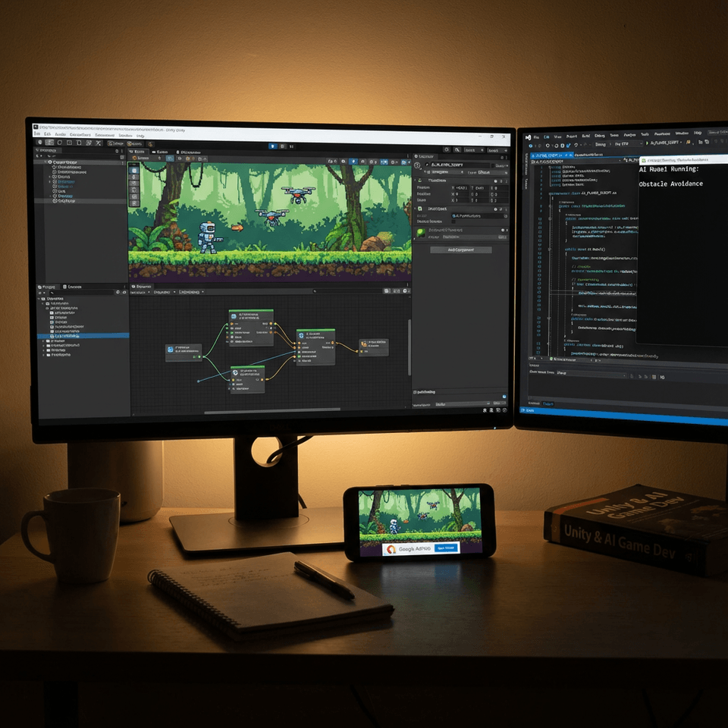Toggle the Global/Local handle rotation button

pos(134,144)
